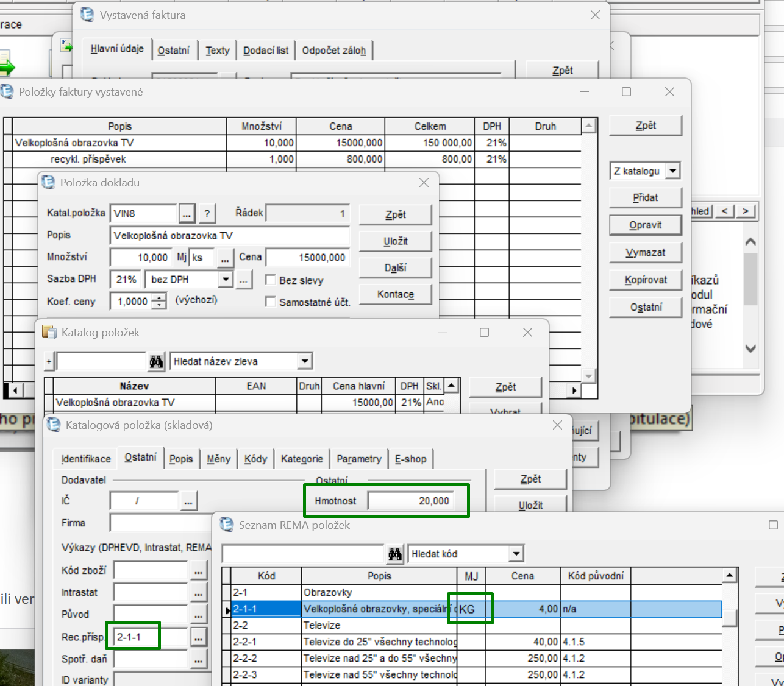Viewport: 784px width, 686px height.
Task: Open the Parametry tab
Action: pos(358,459)
